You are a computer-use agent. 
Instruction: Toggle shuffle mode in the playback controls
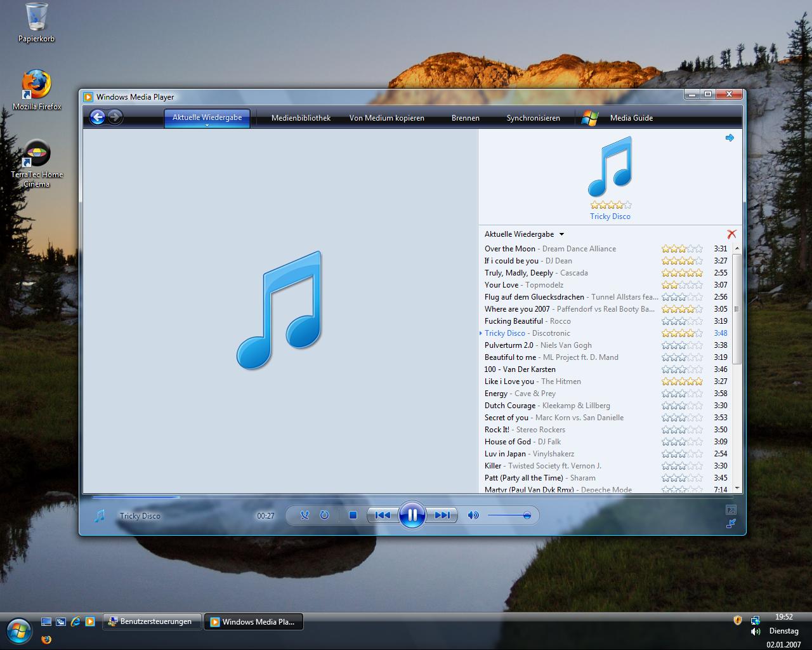pos(304,515)
